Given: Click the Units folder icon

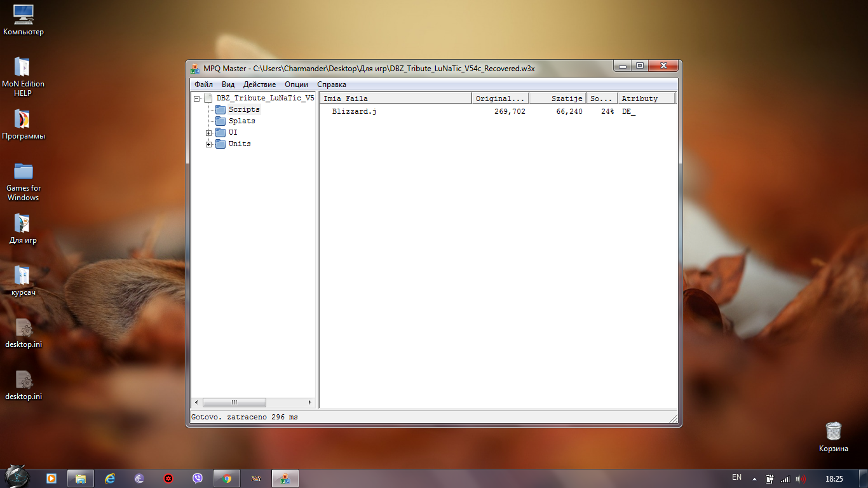Looking at the screenshot, I should click(220, 144).
